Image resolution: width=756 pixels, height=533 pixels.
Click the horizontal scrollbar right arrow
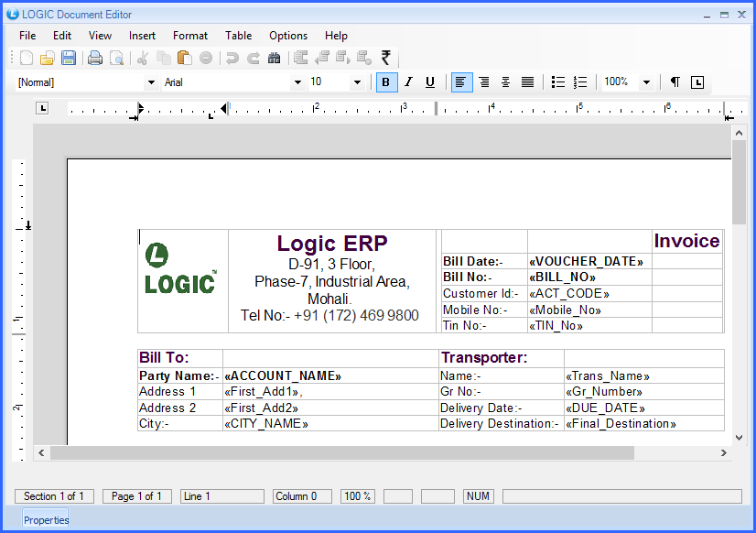coord(724,452)
